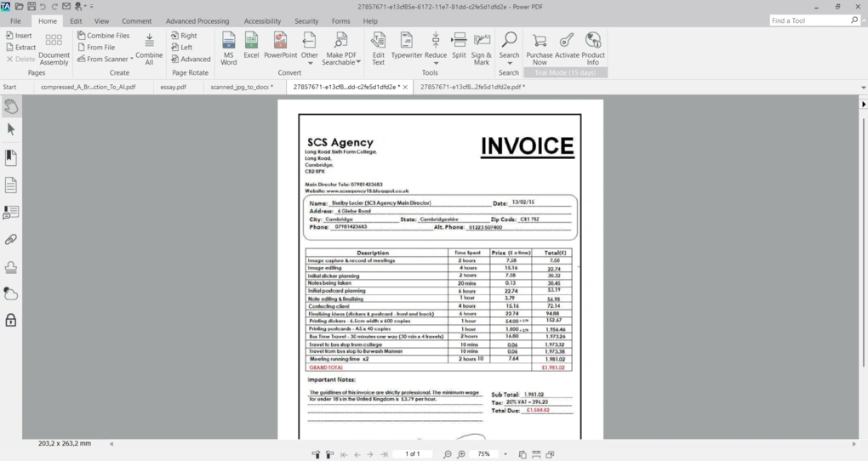Click the Edit Text tool
The width and height of the screenshot is (868, 461).
point(378,48)
